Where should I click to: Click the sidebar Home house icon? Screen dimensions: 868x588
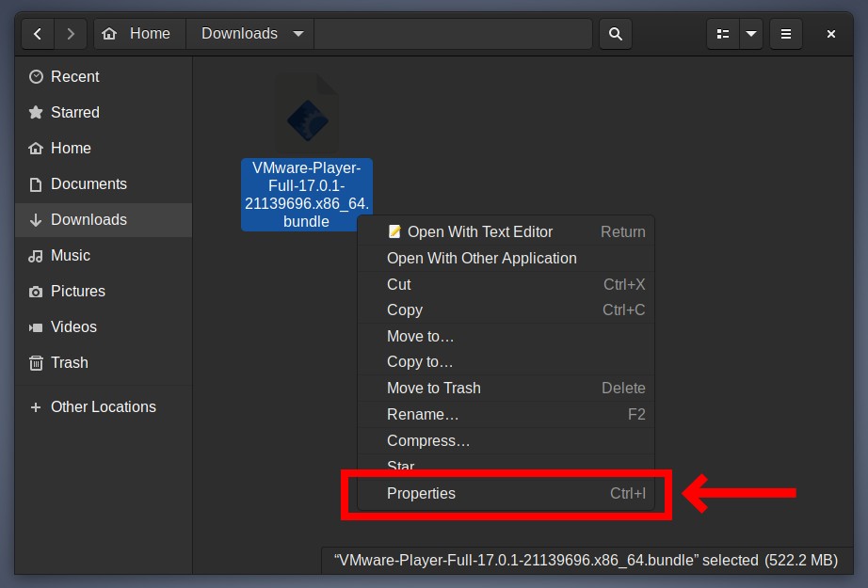(36, 149)
